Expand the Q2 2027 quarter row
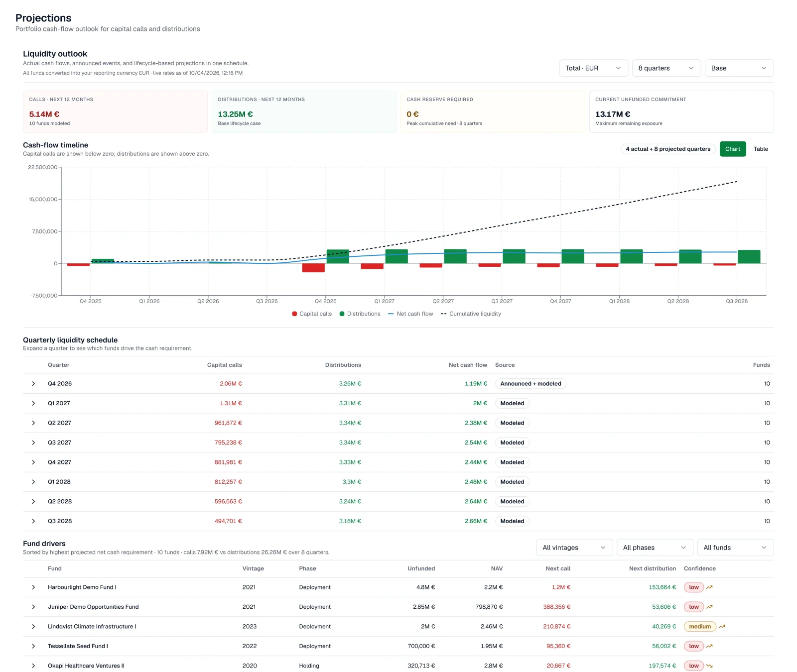The width and height of the screenshot is (797, 672). pyautogui.click(x=33, y=423)
